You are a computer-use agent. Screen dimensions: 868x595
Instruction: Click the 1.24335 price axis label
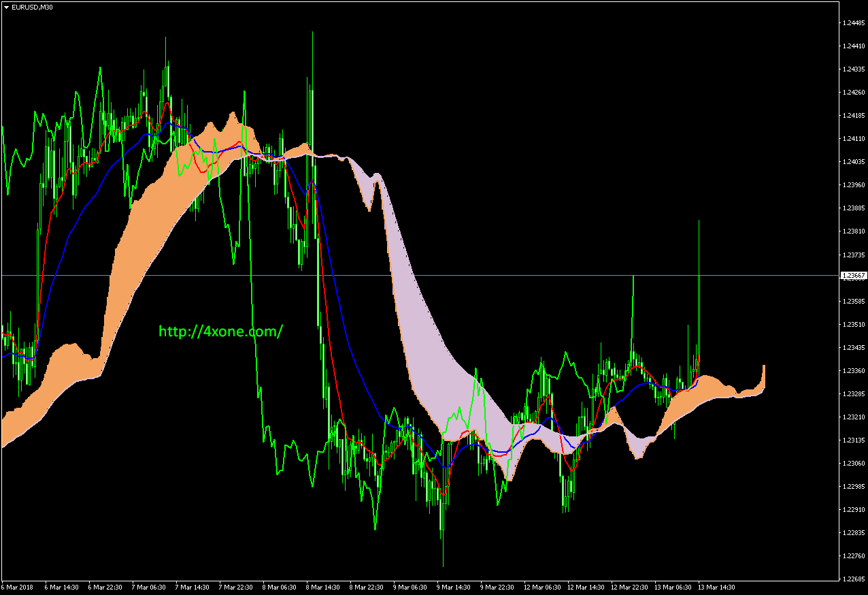tap(853, 69)
